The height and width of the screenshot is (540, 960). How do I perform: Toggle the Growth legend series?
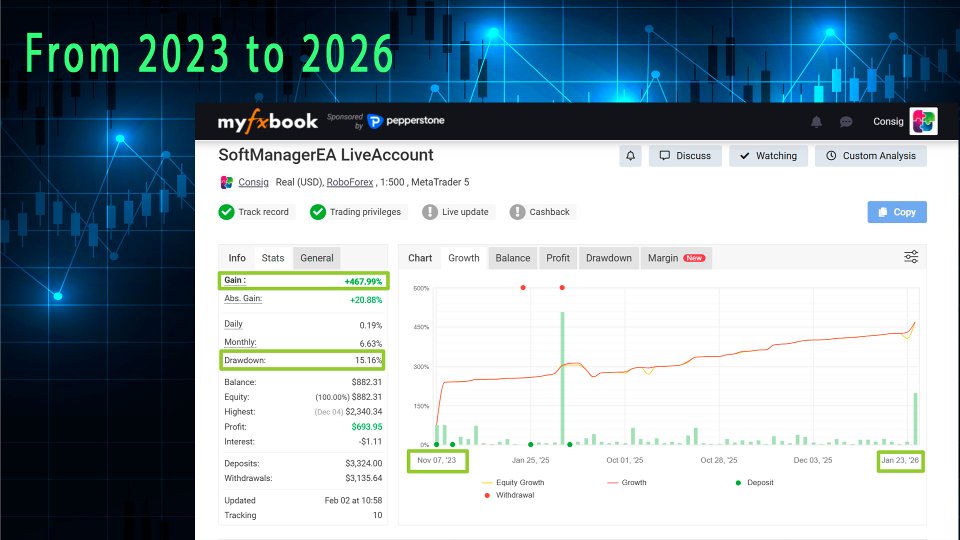tap(627, 482)
